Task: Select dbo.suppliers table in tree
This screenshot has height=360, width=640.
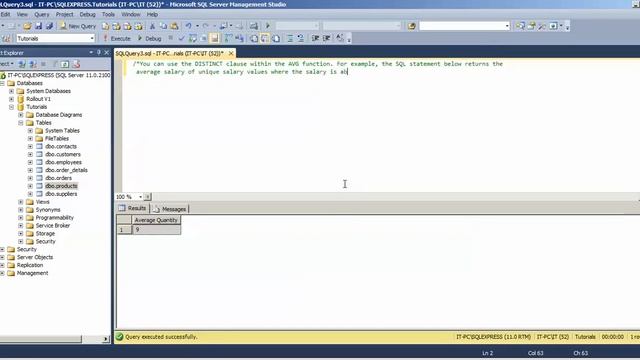Action: click(x=61, y=194)
